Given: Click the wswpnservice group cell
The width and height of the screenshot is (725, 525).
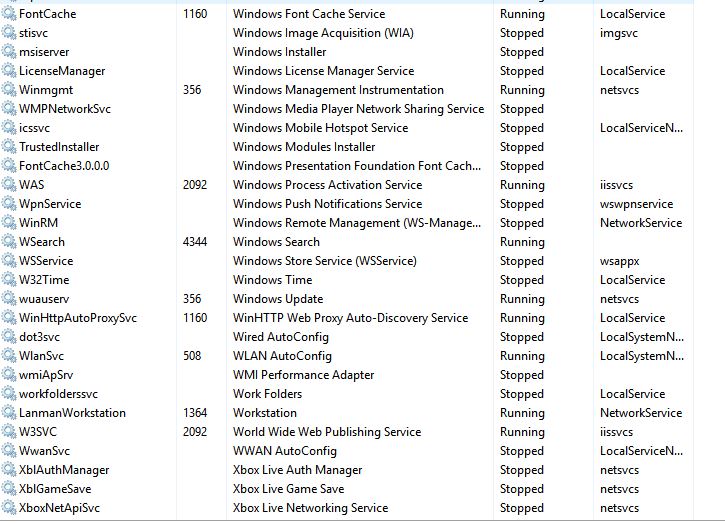Looking at the screenshot, I should tap(636, 204).
